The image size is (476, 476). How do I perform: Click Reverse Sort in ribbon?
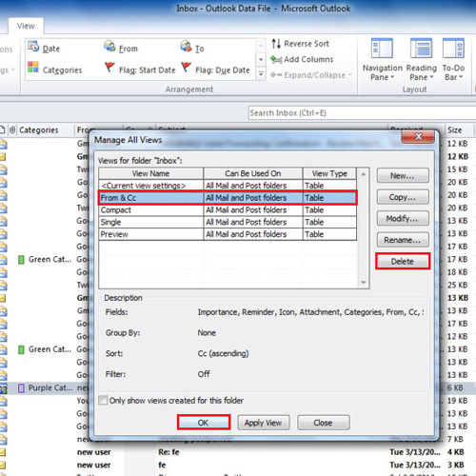tap(300, 44)
